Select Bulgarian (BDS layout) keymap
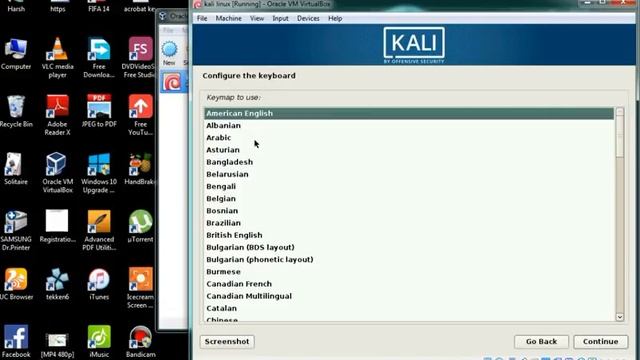Screen dimensions: 640x360 pos(409,247)
